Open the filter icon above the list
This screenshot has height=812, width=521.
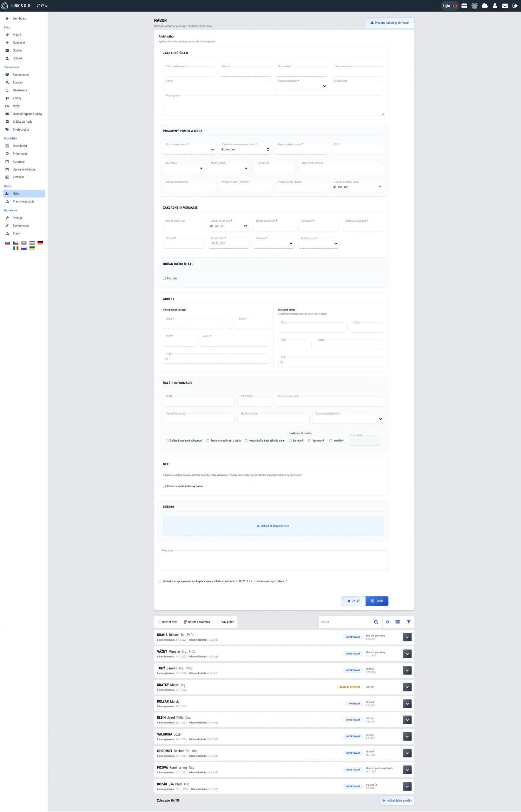pos(408,622)
